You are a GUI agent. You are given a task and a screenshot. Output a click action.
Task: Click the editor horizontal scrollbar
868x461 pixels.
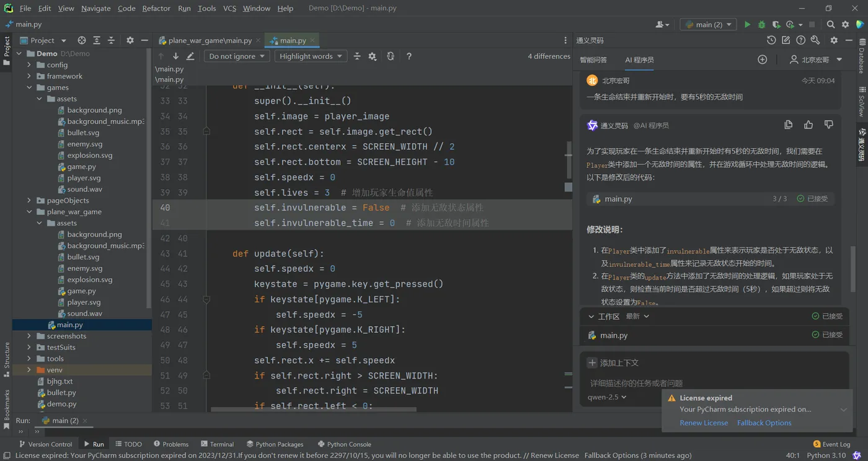[x=313, y=409]
